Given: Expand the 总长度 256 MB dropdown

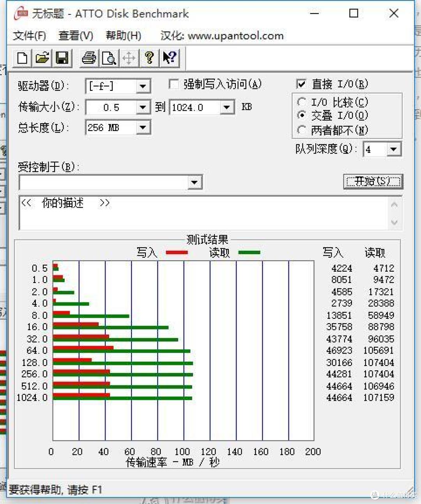Looking at the screenshot, I should [x=143, y=127].
